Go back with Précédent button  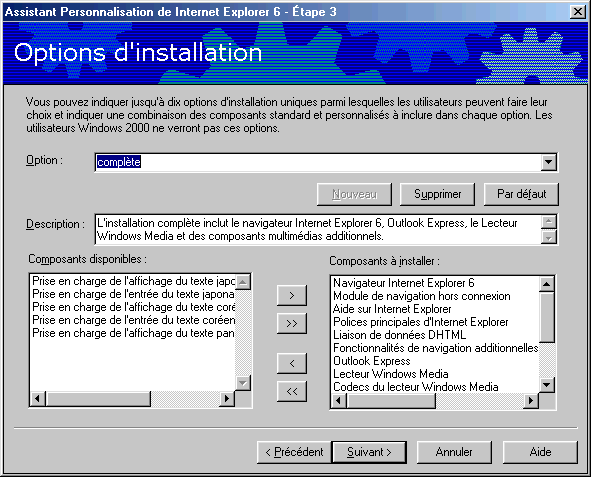294,452
